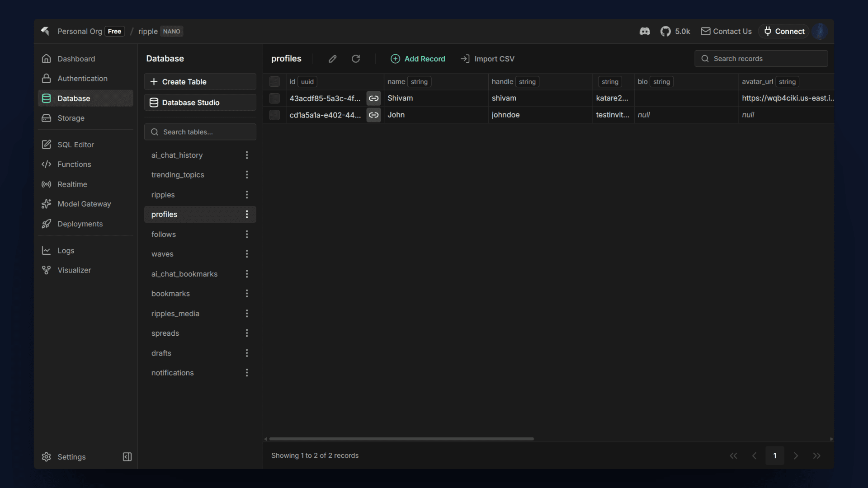This screenshot has width=868, height=488.
Task: Go to Model Gateway section
Action: tap(84, 204)
